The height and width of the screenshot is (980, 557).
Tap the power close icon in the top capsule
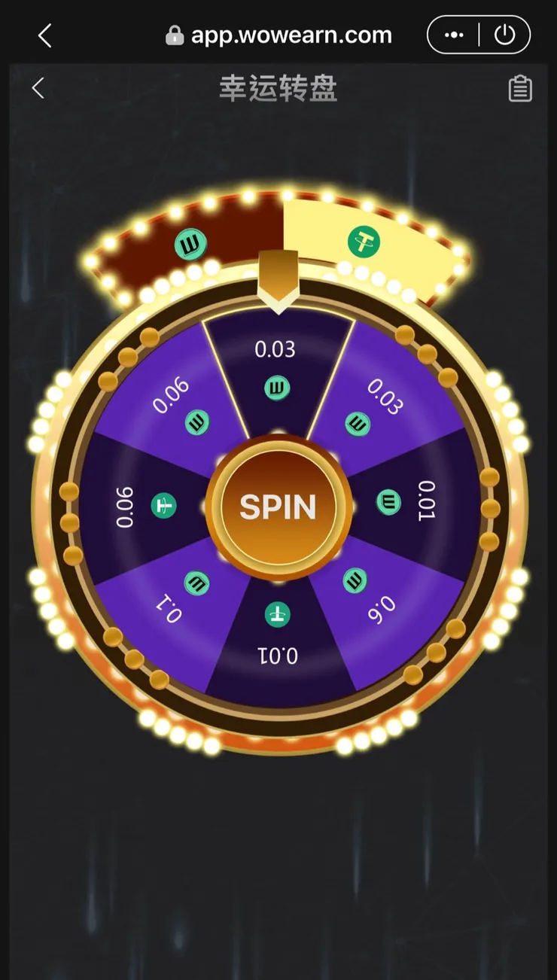pyautogui.click(x=504, y=35)
